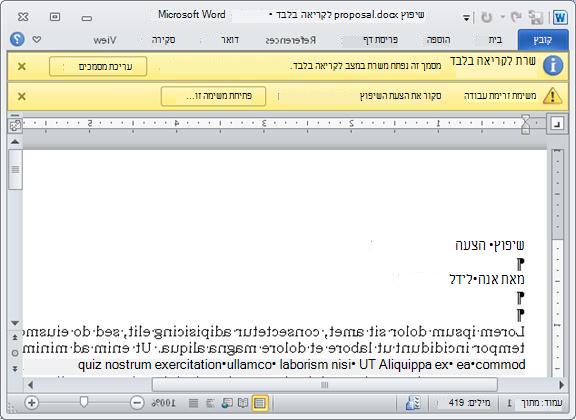Click the 'סקור את הצעת השיפוץ' message text
576x420 pixels.
[400, 96]
